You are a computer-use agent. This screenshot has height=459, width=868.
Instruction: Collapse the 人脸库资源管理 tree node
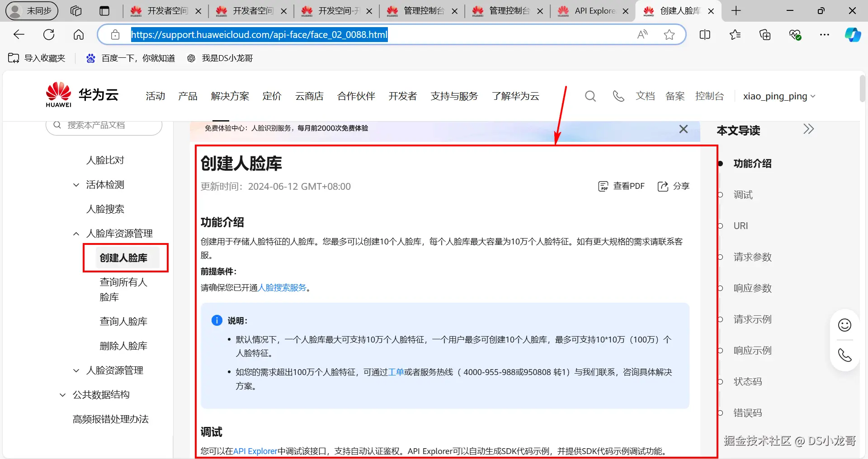click(x=76, y=234)
